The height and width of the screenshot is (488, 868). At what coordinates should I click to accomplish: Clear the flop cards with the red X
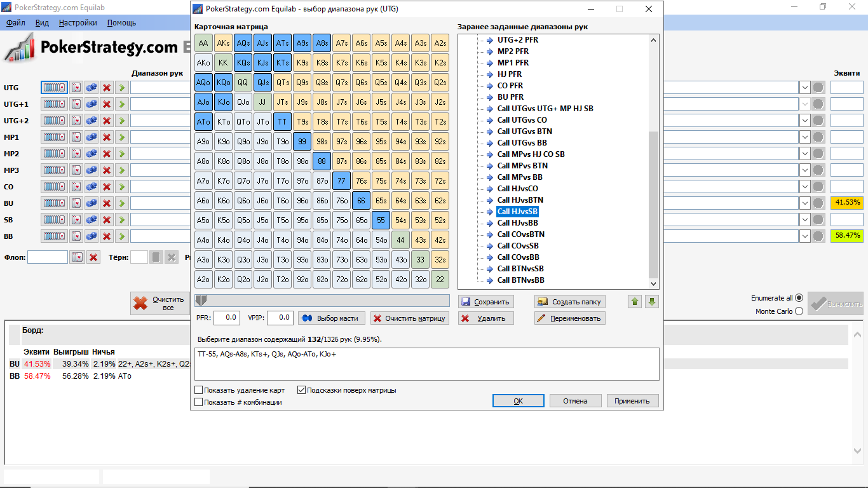(93, 257)
